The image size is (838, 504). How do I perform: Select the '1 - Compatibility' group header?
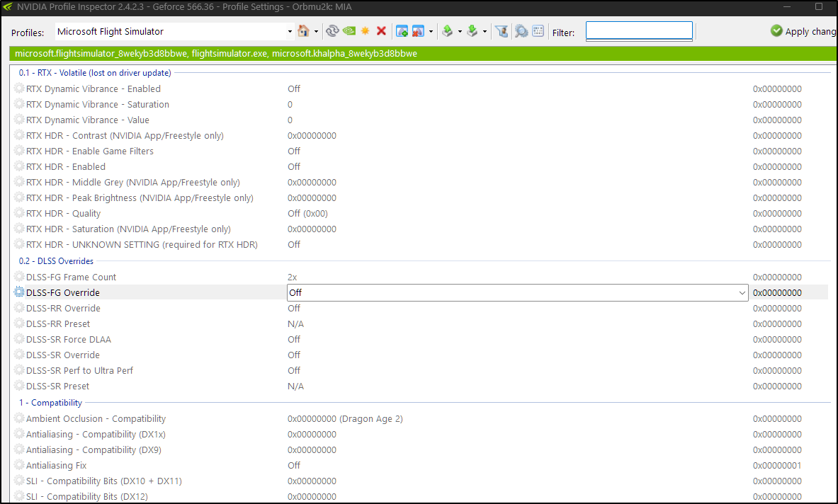51,403
